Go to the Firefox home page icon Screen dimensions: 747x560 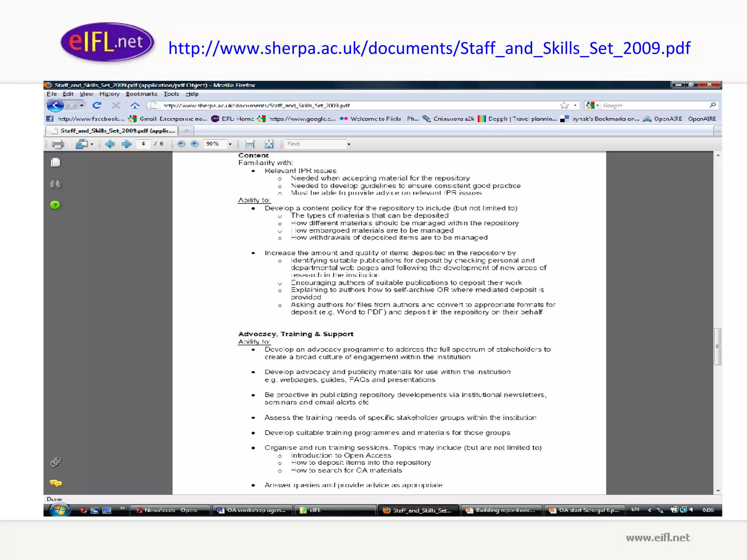pos(135,105)
